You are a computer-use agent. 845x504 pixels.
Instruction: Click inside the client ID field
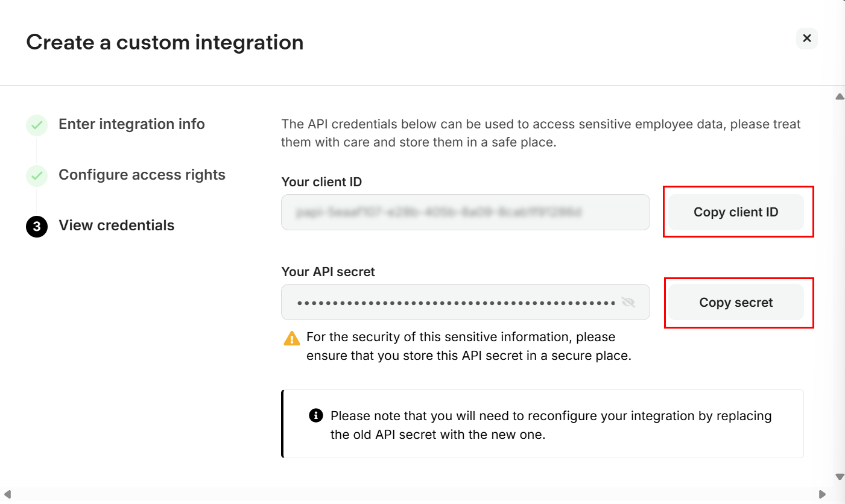(464, 212)
